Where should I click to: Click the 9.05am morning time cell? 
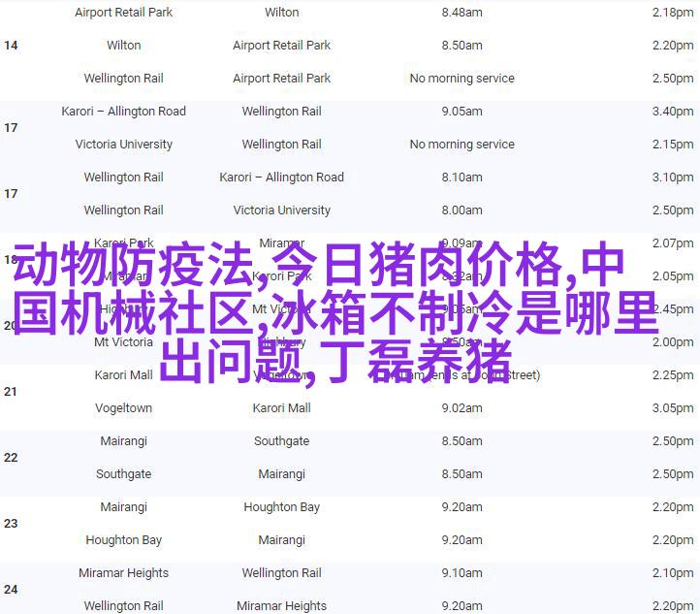[x=461, y=112]
